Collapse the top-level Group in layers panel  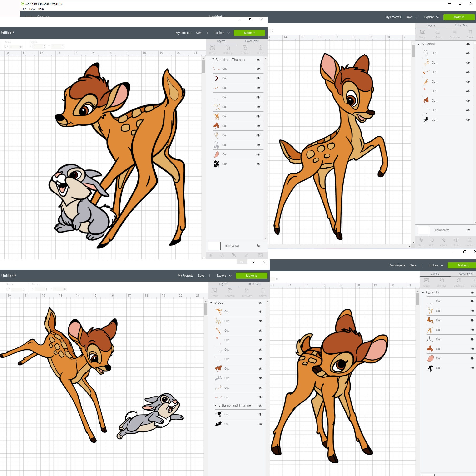(211, 302)
